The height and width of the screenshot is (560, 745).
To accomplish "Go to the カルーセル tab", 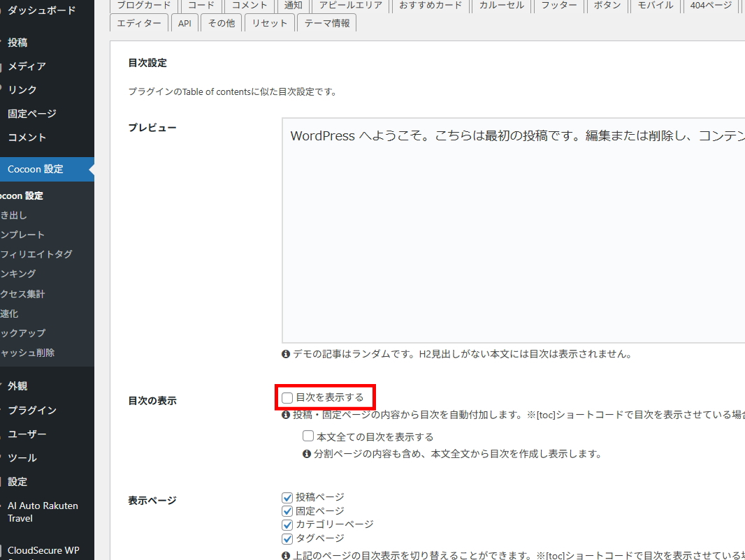I will (501, 6).
